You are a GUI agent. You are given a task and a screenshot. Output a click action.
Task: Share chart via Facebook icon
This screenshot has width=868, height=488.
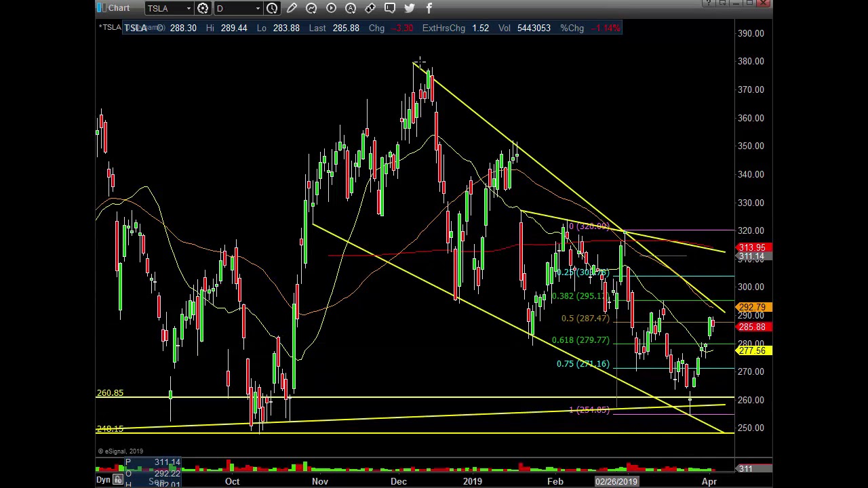429,8
